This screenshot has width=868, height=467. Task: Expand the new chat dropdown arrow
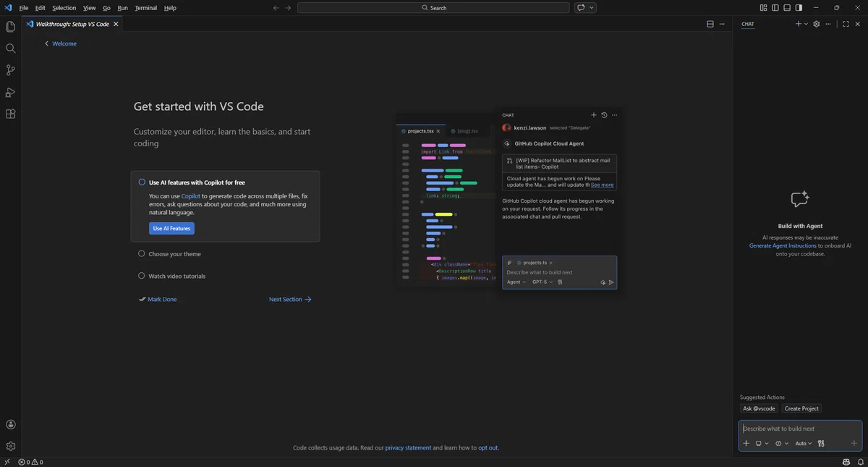click(806, 24)
